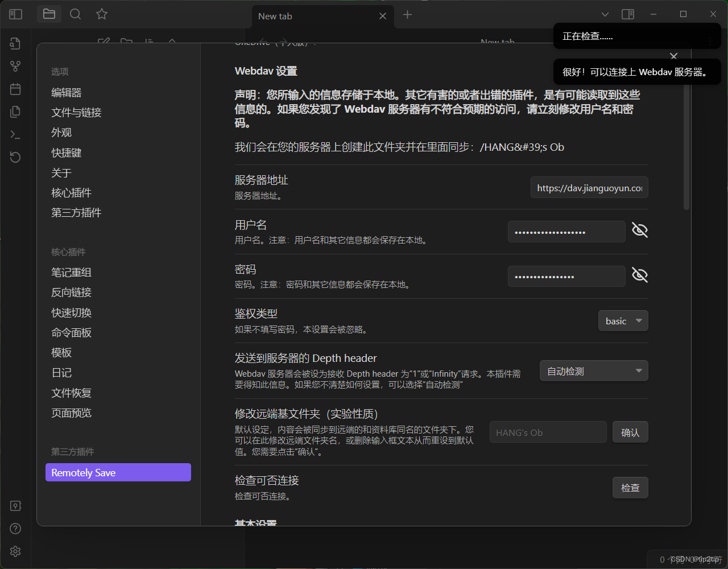Image resolution: width=728 pixels, height=569 pixels.
Task: Click the 检查 connection button
Action: (x=630, y=488)
